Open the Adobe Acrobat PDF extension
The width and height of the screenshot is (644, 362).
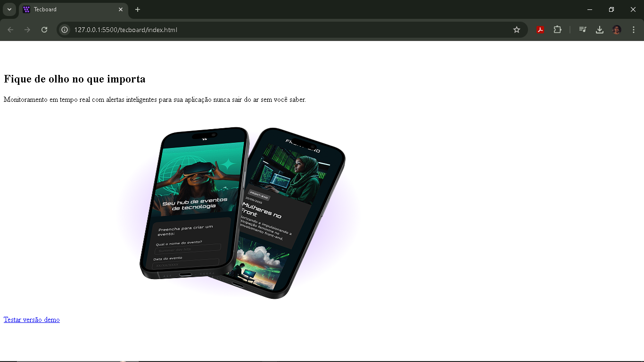[x=540, y=30]
